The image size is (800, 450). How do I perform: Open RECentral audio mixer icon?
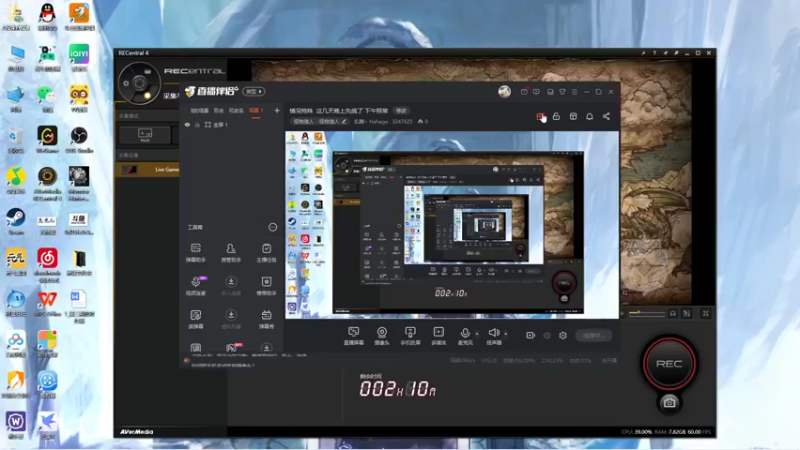[687, 313]
